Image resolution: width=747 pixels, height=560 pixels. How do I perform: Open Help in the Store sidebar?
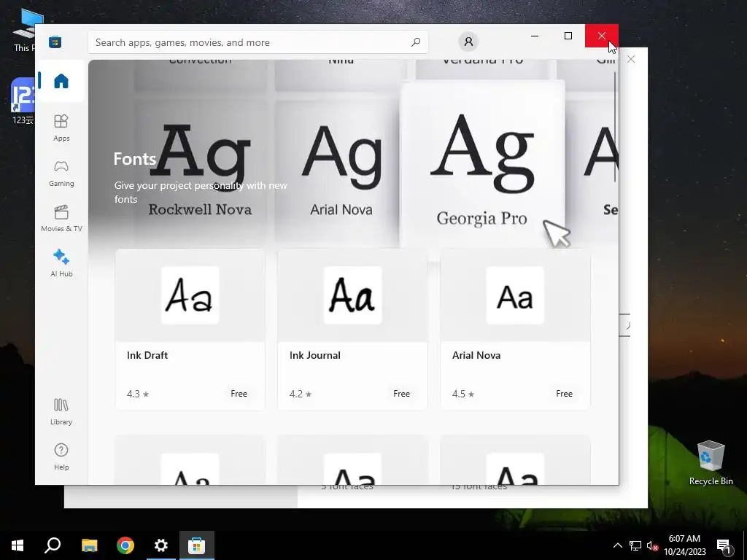[x=61, y=456]
